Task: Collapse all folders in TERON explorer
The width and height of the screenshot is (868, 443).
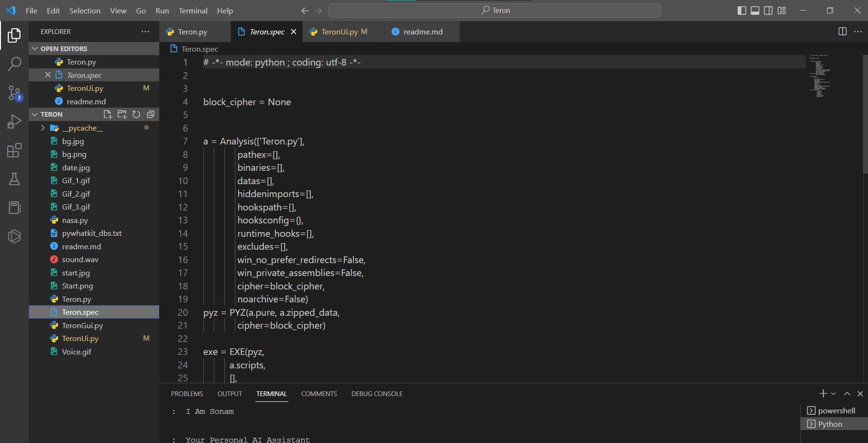Action: point(151,114)
